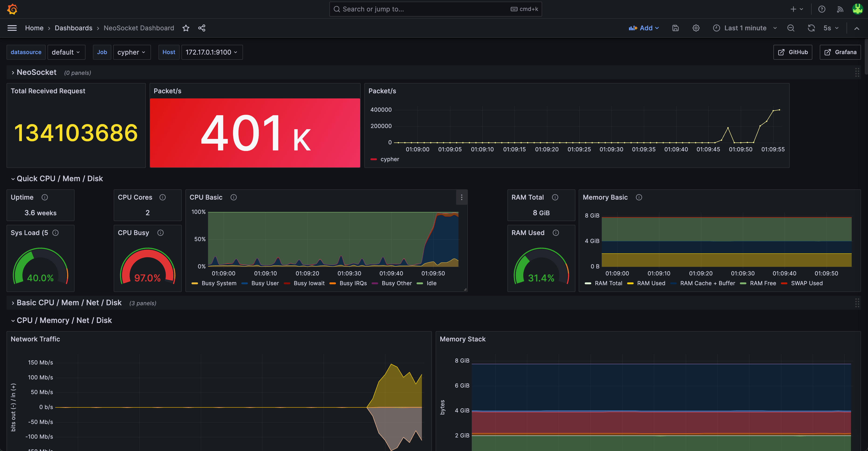
Task: Hide the Idle series in CPU Basic legend
Action: click(x=431, y=283)
